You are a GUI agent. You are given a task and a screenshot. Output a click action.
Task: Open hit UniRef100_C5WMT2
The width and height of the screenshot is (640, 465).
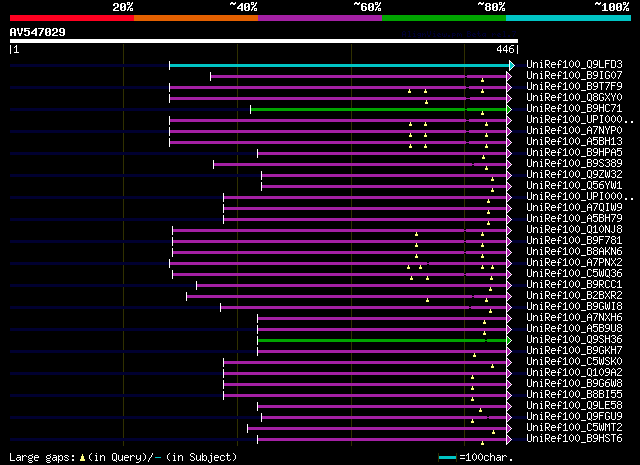[x=574, y=428]
